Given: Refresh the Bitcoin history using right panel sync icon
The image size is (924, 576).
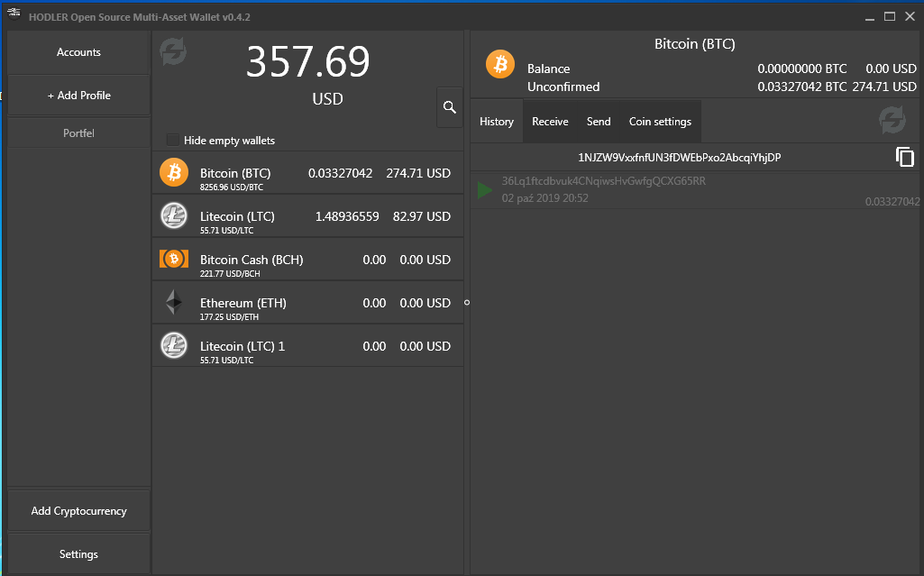Looking at the screenshot, I should coord(892,120).
